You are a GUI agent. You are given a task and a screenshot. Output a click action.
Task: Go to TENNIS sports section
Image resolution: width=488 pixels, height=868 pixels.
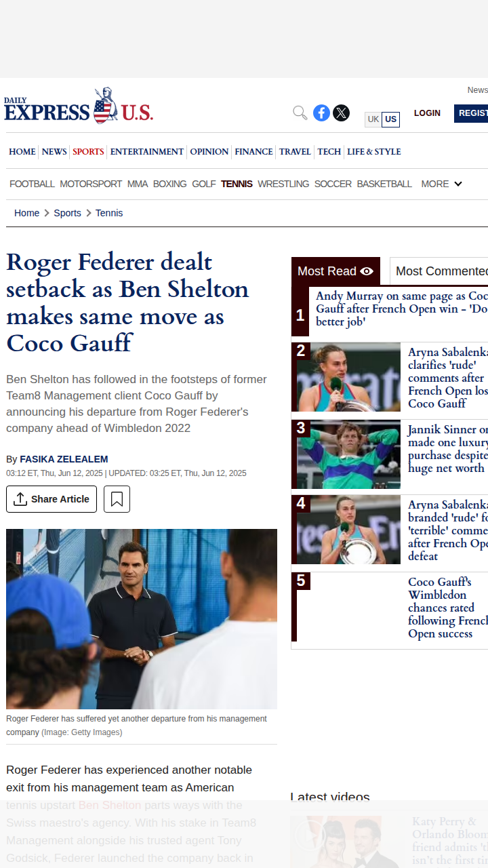point(237,184)
